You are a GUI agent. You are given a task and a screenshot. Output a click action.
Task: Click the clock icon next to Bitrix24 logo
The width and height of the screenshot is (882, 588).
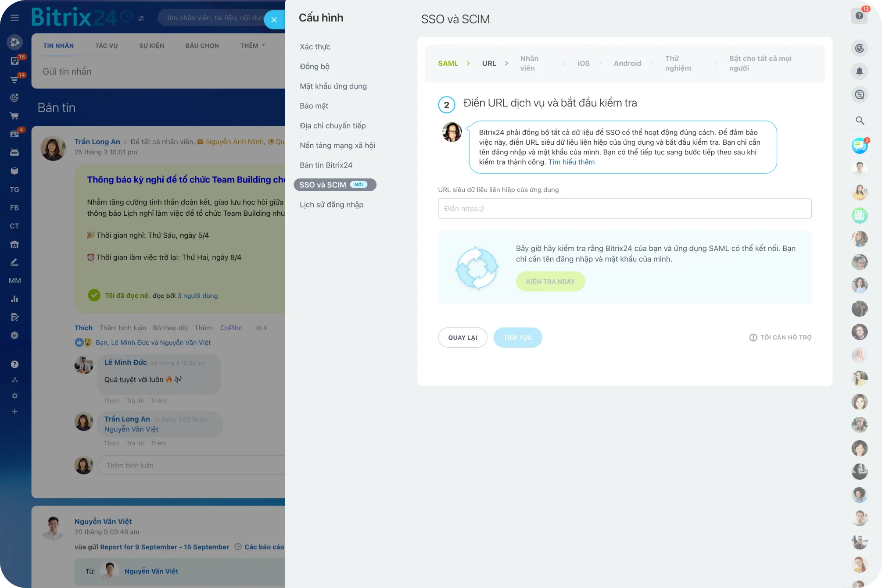tap(126, 17)
